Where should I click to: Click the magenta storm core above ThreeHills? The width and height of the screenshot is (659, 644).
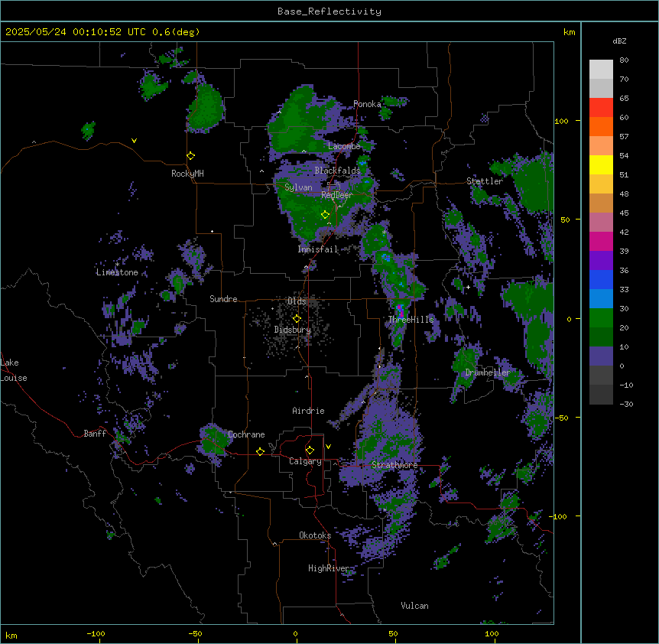[401, 311]
